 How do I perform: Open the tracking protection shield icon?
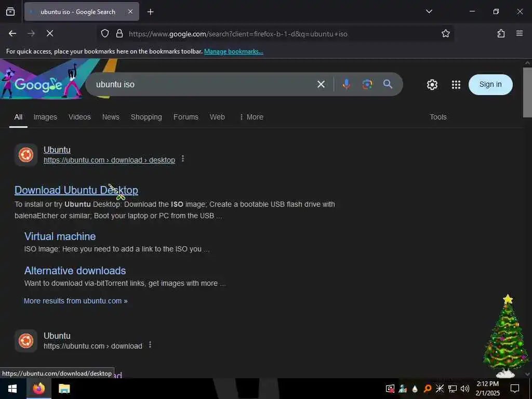pyautogui.click(x=105, y=34)
